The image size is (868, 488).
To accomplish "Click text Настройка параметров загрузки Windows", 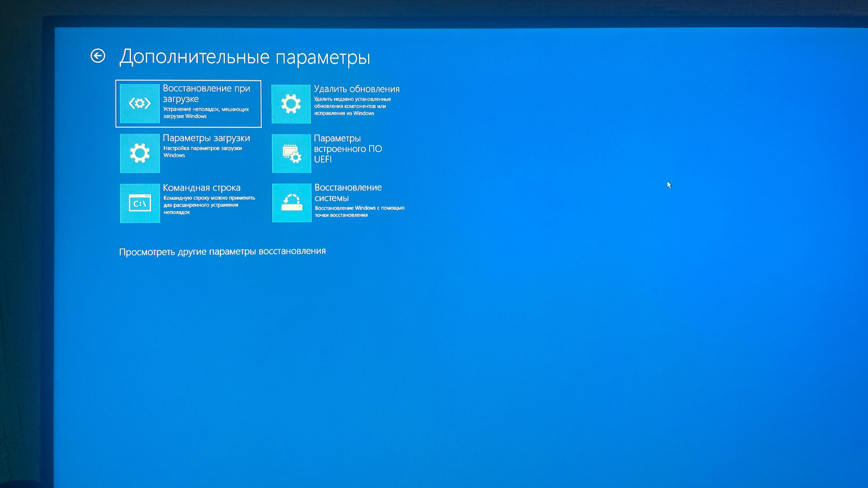I will click(203, 151).
